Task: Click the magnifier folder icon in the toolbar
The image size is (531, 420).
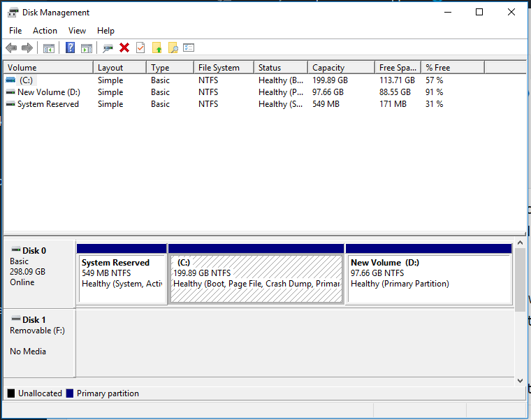Action: point(173,48)
